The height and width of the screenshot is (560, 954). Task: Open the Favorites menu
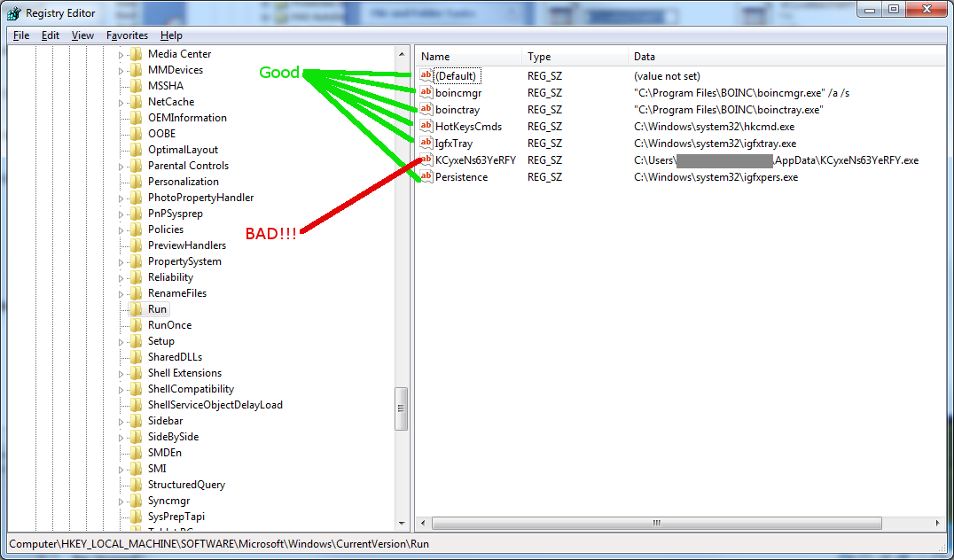pos(127,35)
